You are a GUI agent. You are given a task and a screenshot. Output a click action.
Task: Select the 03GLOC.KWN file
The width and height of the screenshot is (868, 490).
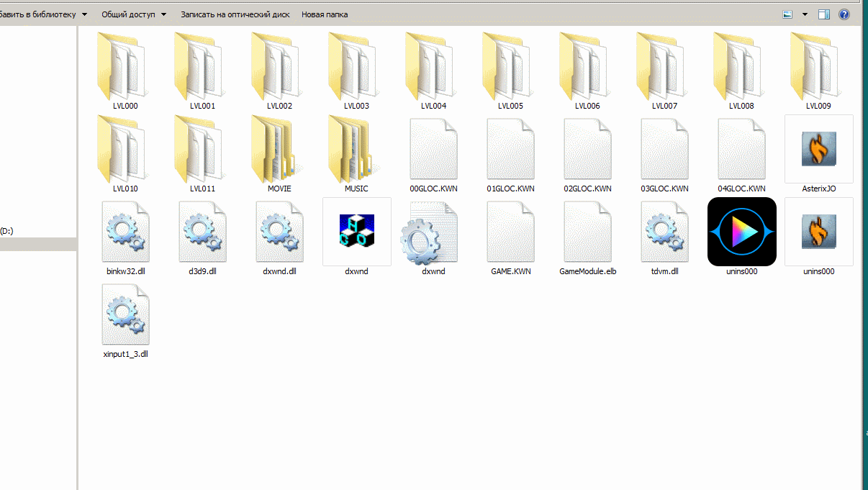[664, 154]
